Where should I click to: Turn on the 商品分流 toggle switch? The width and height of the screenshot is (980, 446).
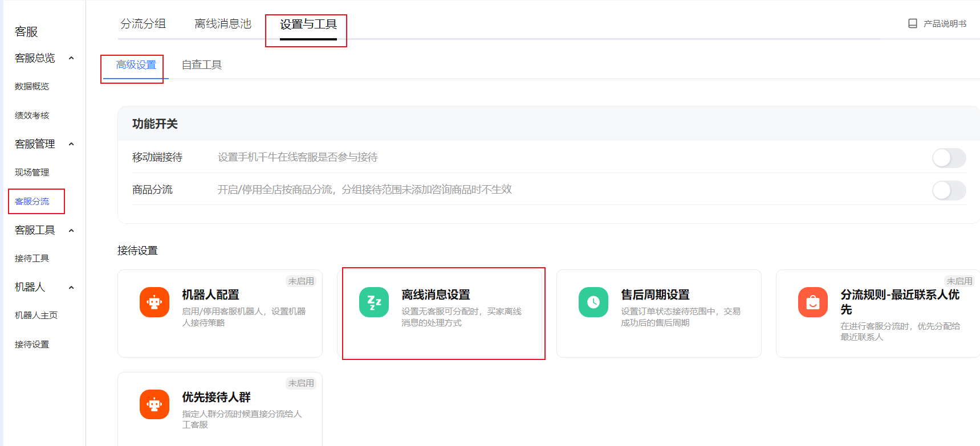(949, 190)
